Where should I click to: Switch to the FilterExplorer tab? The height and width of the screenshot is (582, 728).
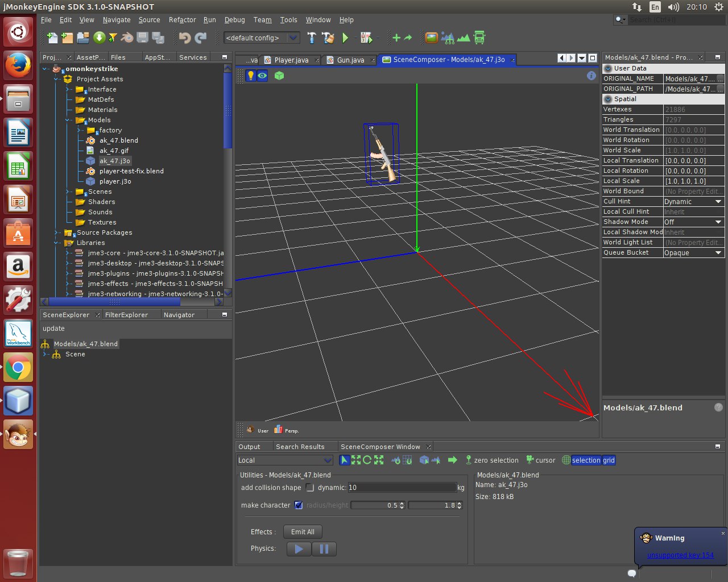(x=126, y=315)
